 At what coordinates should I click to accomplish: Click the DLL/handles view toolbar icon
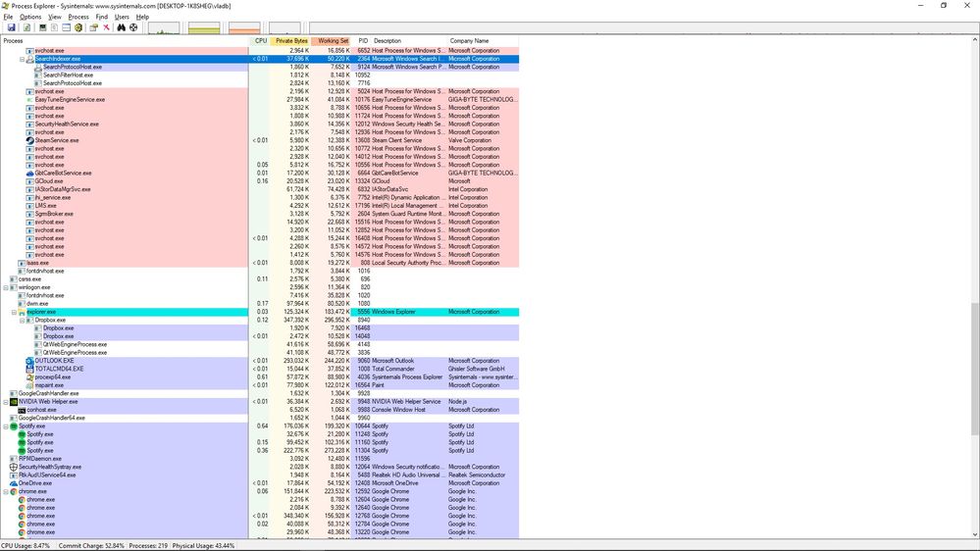pyautogui.click(x=78, y=27)
